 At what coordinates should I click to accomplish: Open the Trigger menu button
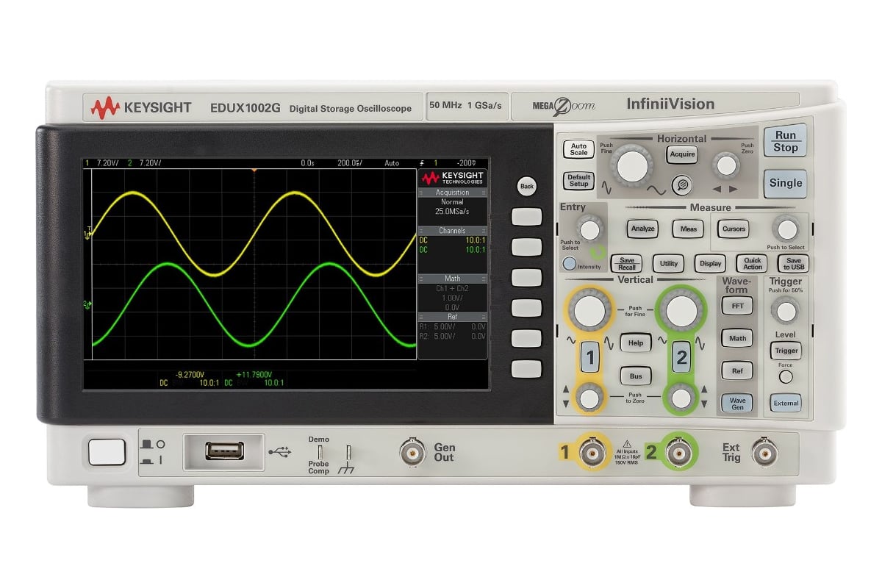click(x=786, y=351)
